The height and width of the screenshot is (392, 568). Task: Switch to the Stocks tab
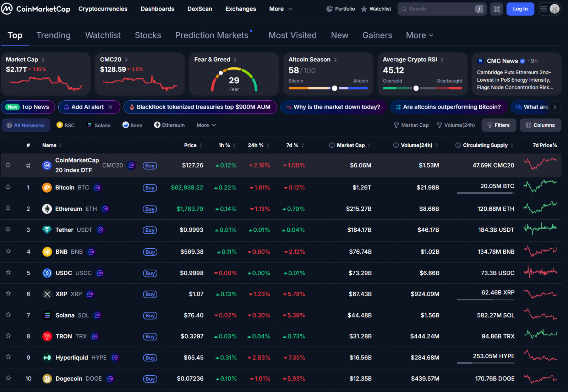coord(148,35)
